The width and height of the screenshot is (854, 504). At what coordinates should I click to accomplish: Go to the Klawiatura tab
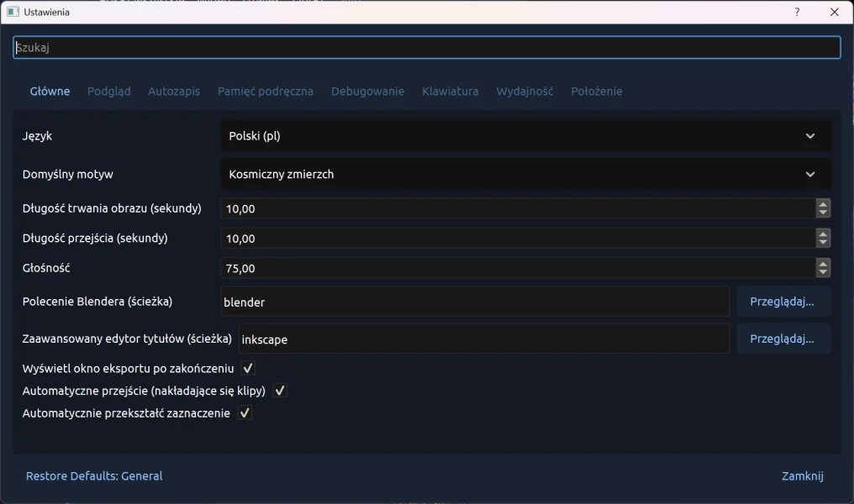pyautogui.click(x=451, y=92)
